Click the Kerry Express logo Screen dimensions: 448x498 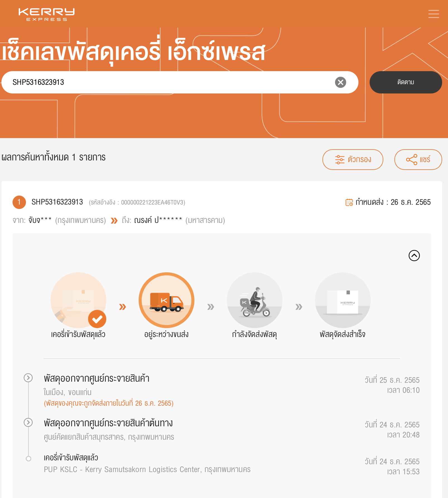pos(47,15)
